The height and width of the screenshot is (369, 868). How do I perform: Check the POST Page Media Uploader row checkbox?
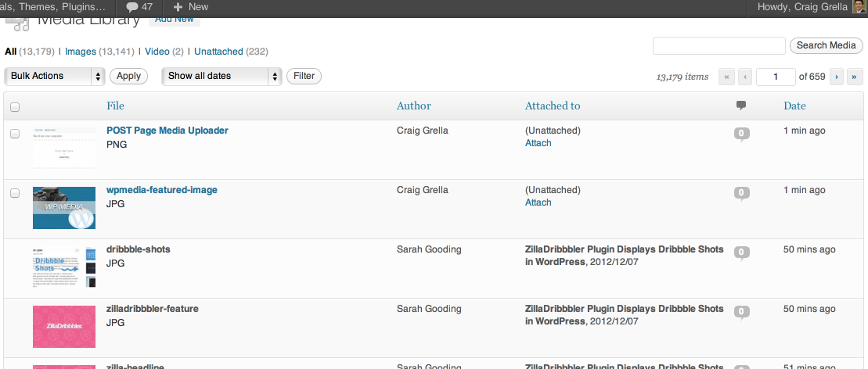[x=15, y=134]
